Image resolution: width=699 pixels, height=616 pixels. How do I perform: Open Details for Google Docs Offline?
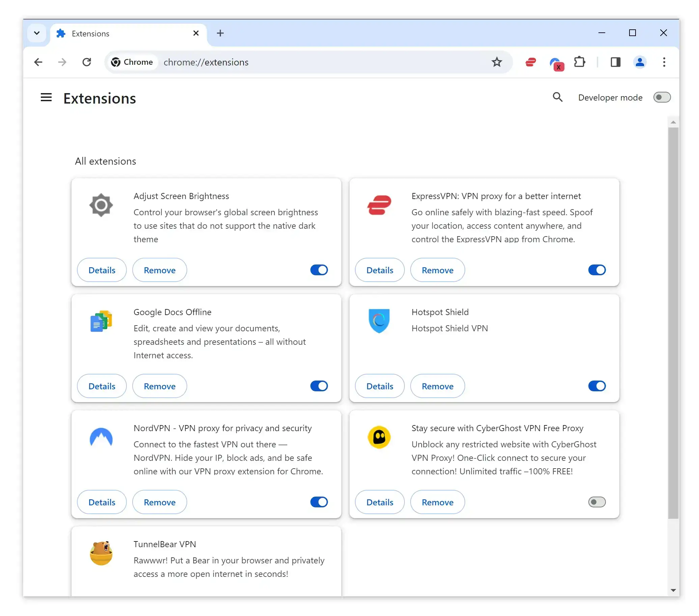tap(102, 386)
